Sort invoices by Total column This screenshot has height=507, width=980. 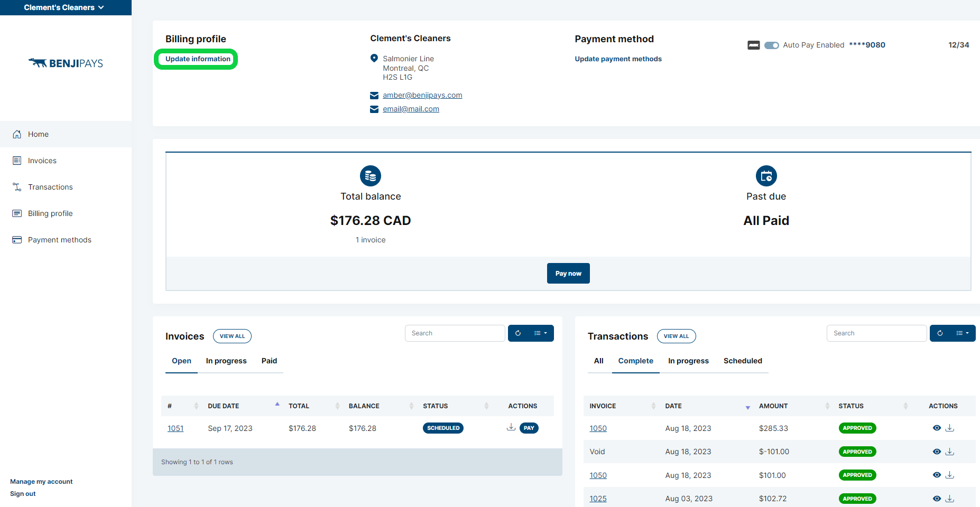313,406
